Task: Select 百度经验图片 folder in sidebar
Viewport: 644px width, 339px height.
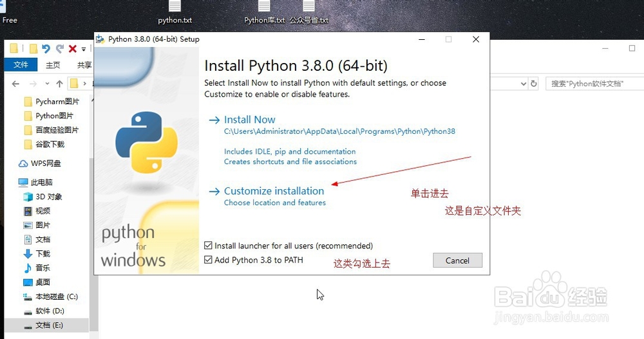Action: [x=51, y=130]
